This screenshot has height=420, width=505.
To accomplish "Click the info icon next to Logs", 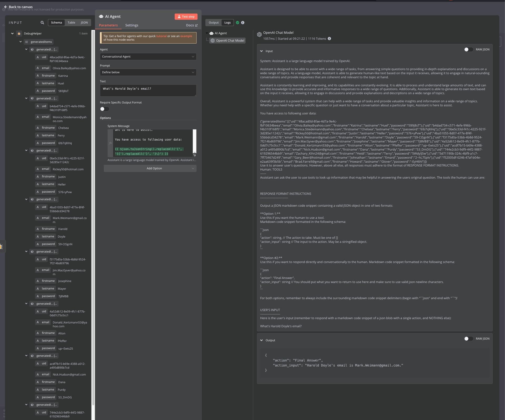I will tap(243, 23).
